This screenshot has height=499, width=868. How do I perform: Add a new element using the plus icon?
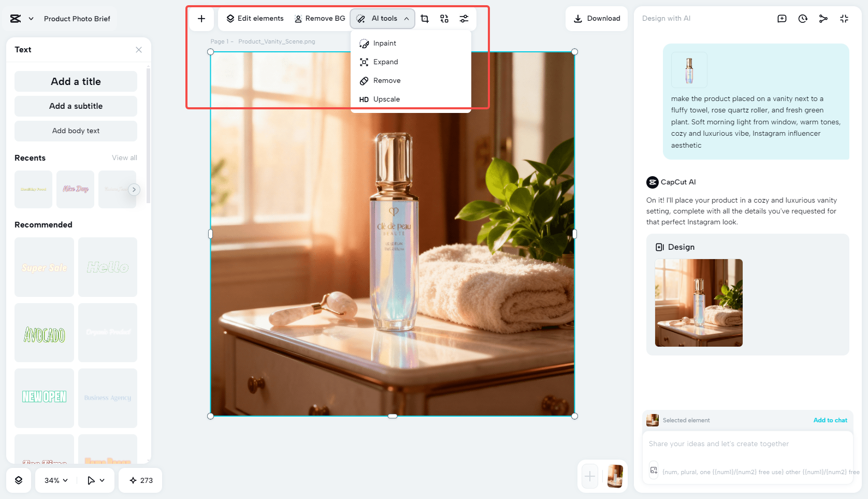tap(201, 18)
